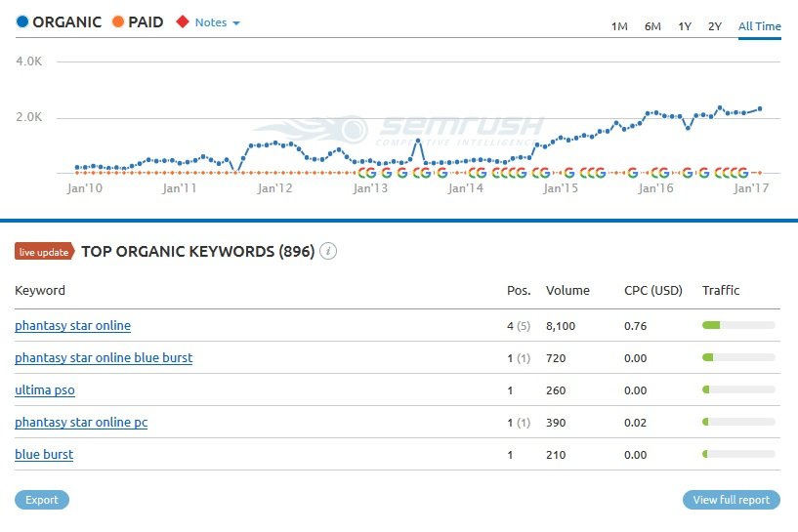Select the All Time range tab
This screenshot has height=532, width=798.
(x=759, y=26)
